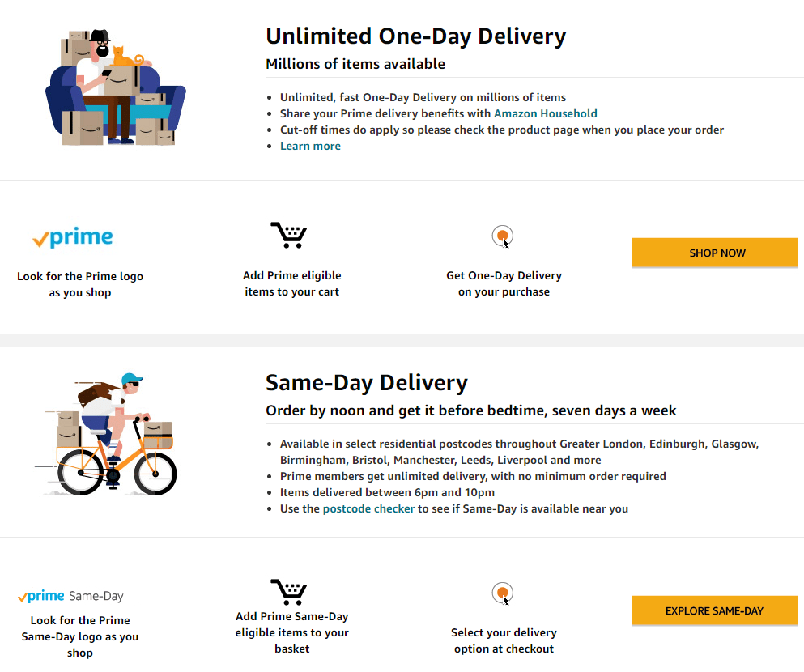Click the Prime Same-Day logo
Image resolution: width=804 pixels, height=672 pixels.
[x=70, y=596]
